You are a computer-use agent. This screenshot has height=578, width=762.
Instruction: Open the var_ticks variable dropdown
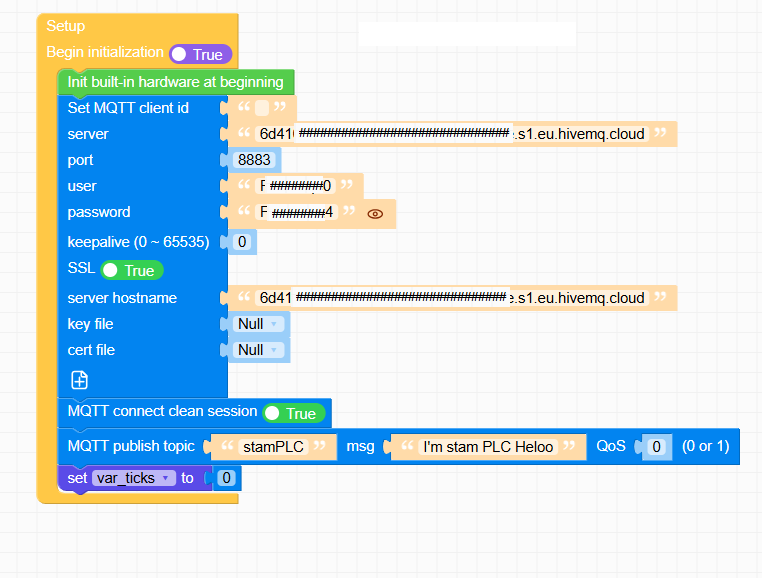pyautogui.click(x=133, y=478)
